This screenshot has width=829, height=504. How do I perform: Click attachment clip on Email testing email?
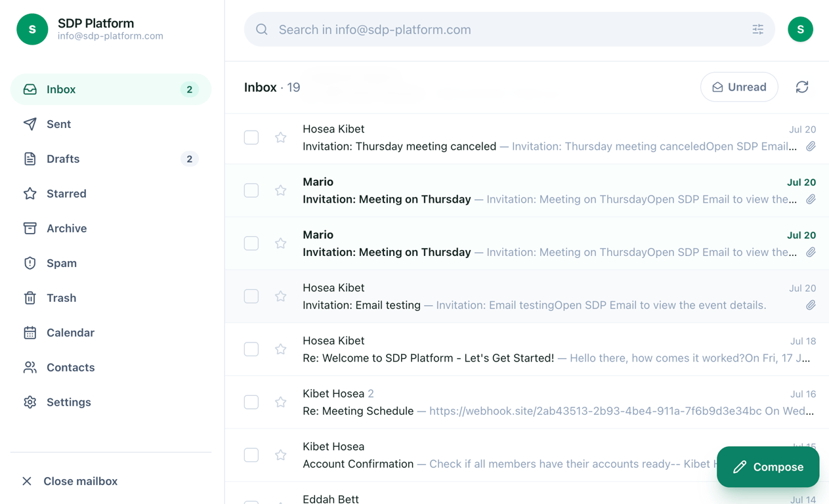pos(811,305)
